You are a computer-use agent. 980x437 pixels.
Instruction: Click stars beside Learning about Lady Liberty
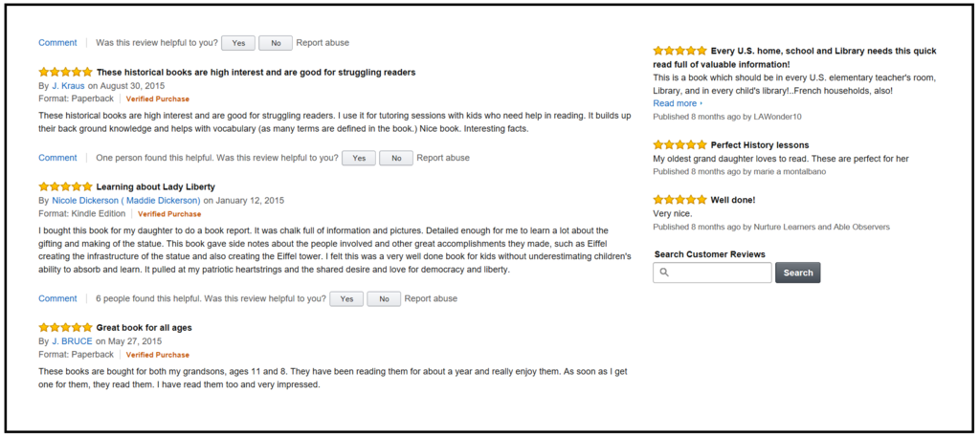[x=66, y=186]
